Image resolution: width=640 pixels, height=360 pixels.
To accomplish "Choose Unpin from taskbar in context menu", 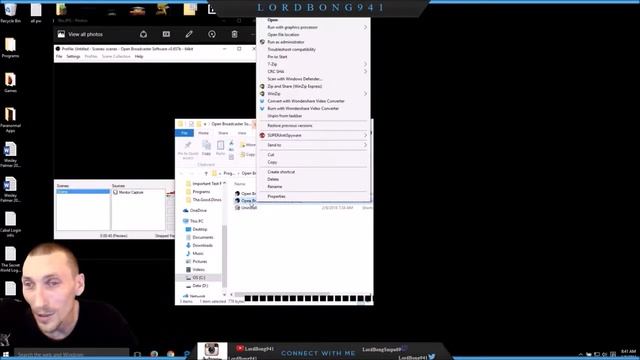I will pyautogui.click(x=313, y=116).
